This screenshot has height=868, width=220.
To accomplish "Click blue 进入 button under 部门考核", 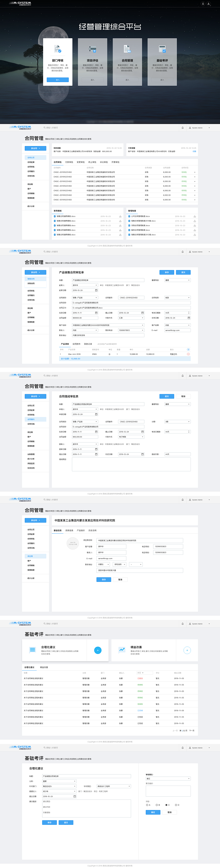I will 58,80.
